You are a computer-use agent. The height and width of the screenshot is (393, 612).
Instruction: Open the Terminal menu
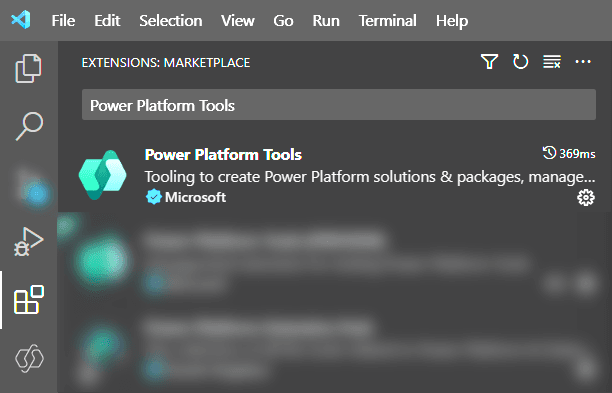pos(388,21)
